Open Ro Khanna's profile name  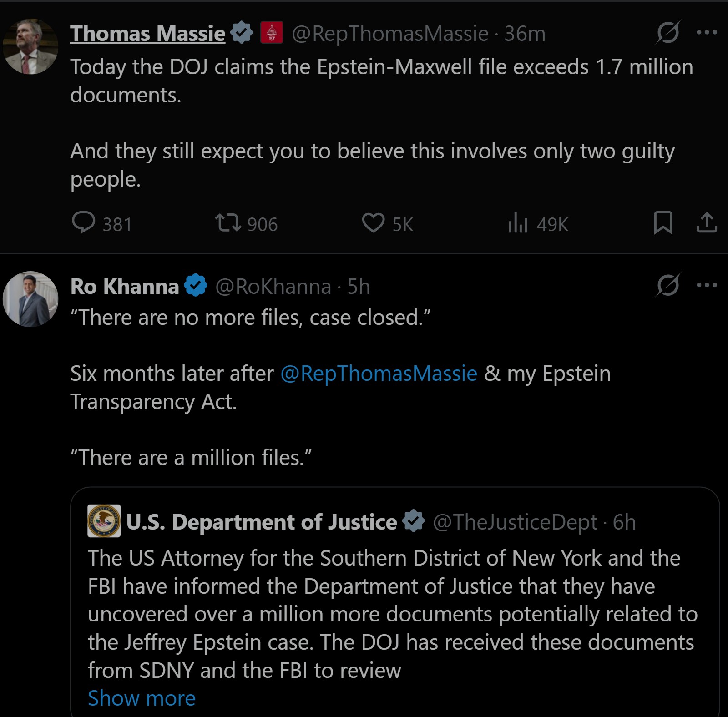pos(125,287)
